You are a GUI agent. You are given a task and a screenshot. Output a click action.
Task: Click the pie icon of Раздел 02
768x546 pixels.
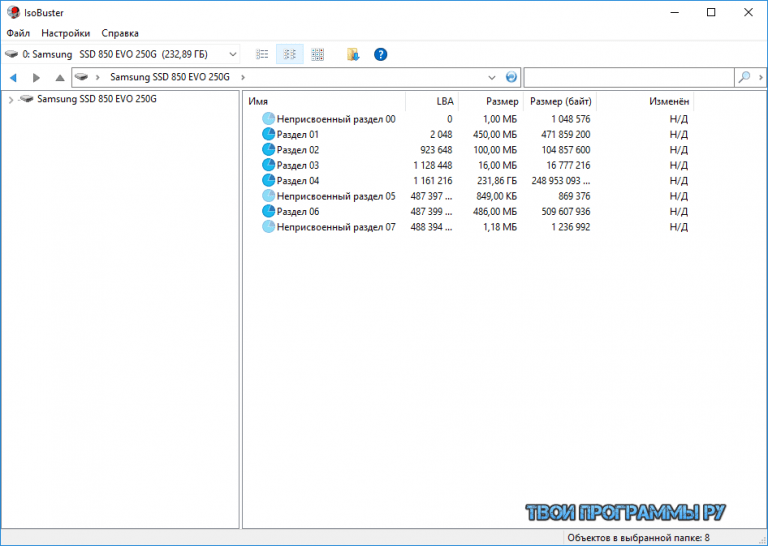(268, 149)
